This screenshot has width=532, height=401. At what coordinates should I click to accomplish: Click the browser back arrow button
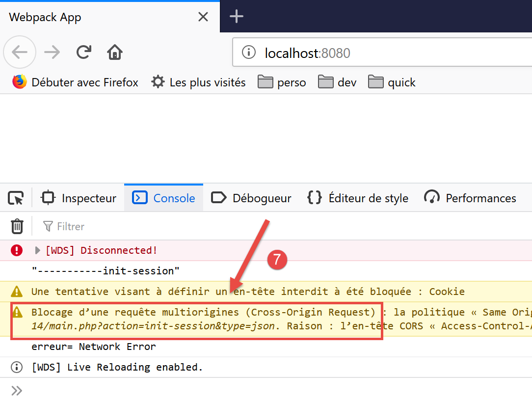coord(20,52)
